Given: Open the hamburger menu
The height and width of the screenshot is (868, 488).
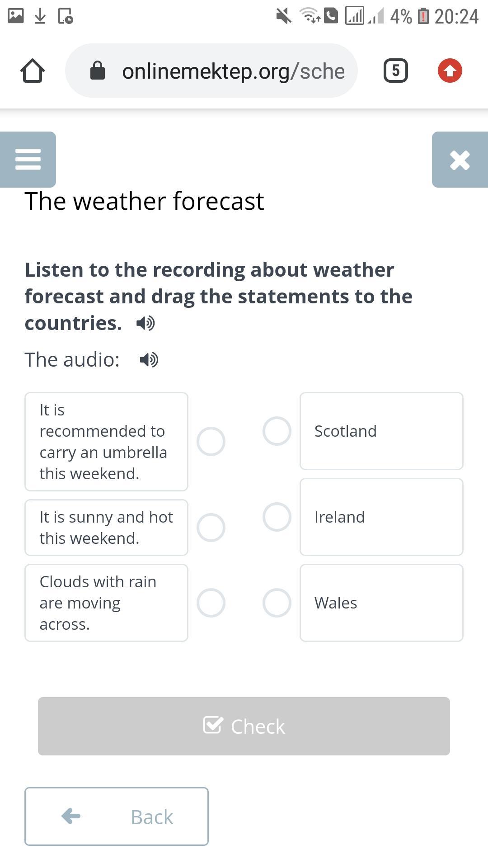Looking at the screenshot, I should click(28, 160).
